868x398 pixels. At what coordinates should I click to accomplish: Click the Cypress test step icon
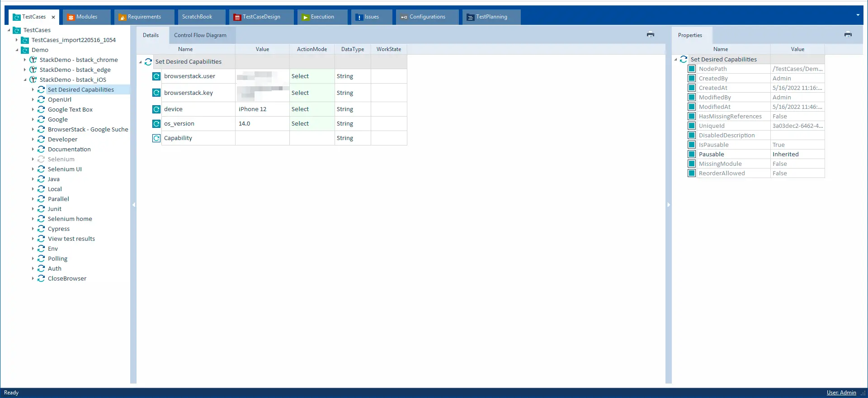(x=41, y=229)
